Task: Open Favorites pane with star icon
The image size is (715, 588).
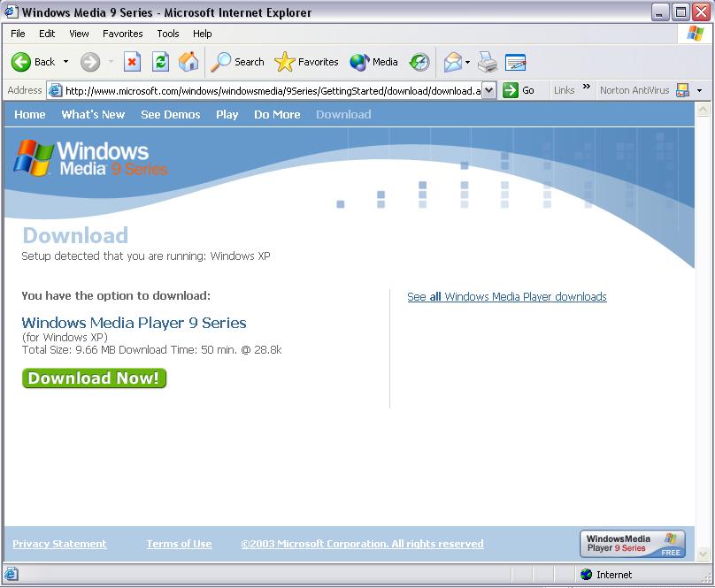Action: tap(285, 62)
